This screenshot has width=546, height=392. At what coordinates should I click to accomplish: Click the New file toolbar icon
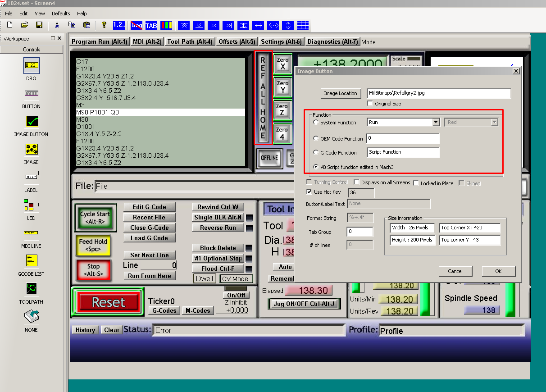point(9,25)
